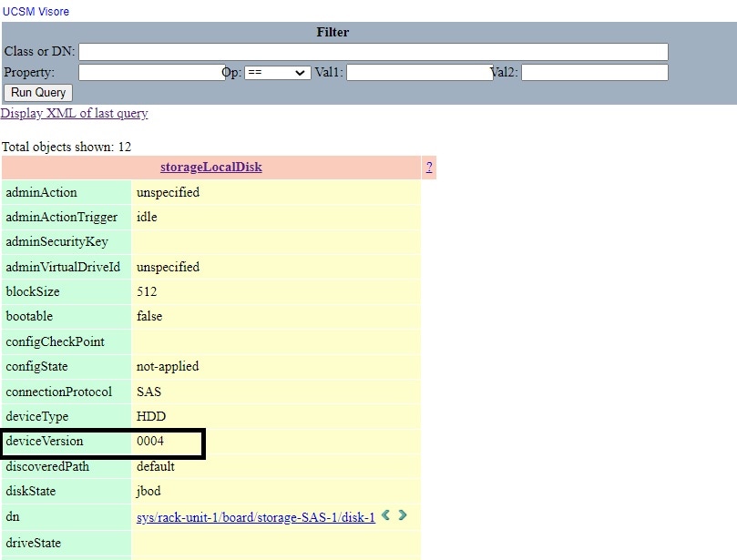Click the right arrow next to disk-1 dn

(403, 515)
